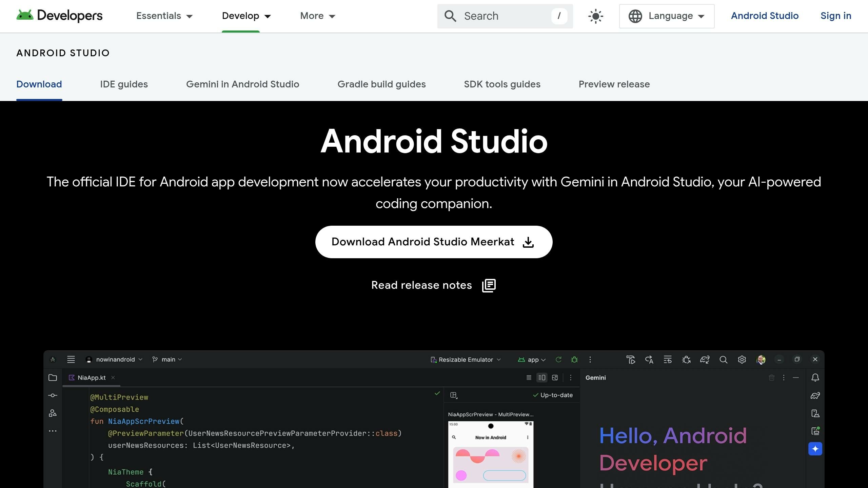The height and width of the screenshot is (488, 868).
Task: Click the user profile avatar in IDE
Action: [761, 360]
